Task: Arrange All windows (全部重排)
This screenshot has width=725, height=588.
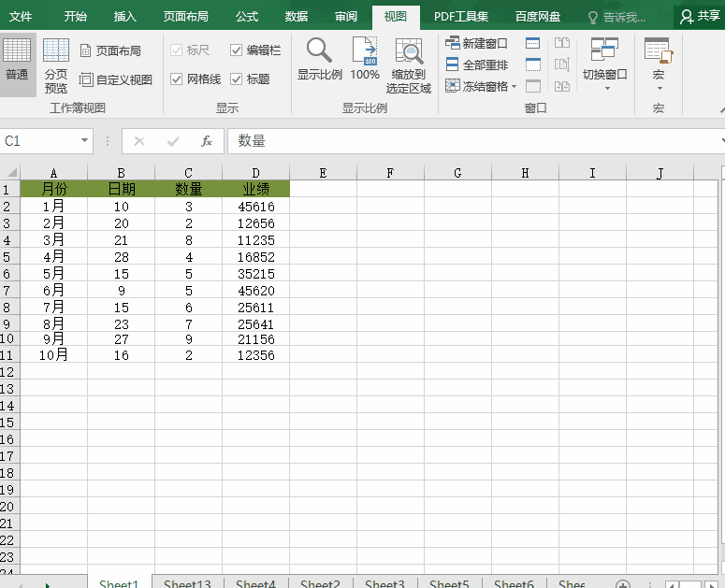Action: point(476,65)
